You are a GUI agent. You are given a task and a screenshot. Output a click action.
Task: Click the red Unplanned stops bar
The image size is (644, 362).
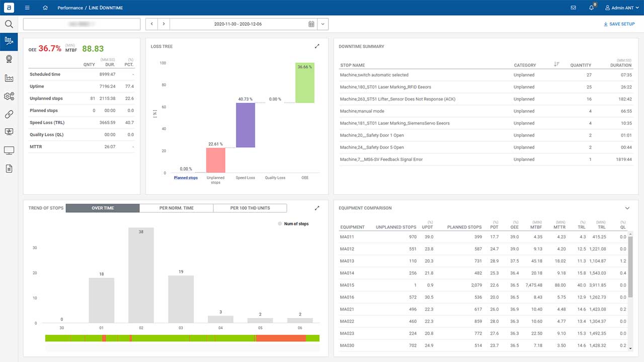tap(215, 160)
